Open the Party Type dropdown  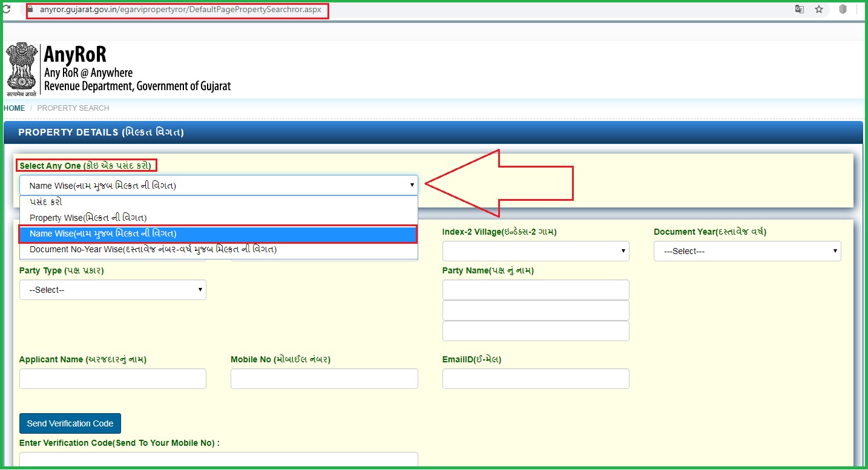[113, 290]
